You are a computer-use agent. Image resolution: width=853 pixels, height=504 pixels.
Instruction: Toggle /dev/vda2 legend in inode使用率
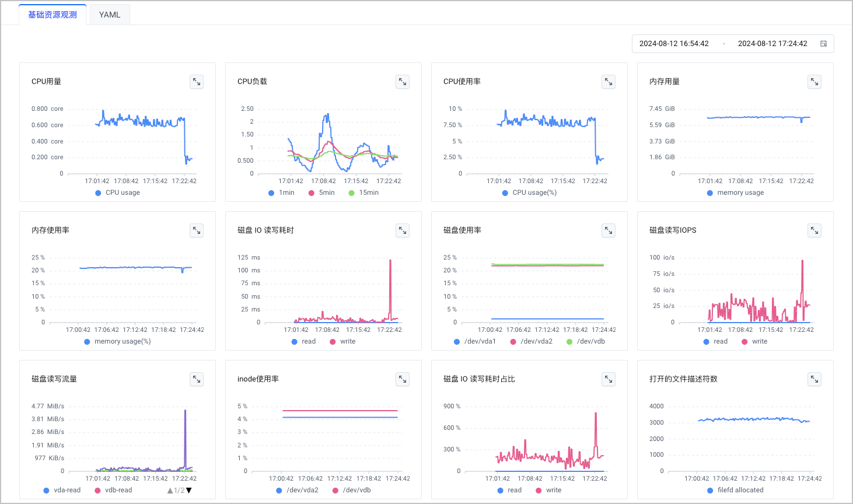point(298,490)
